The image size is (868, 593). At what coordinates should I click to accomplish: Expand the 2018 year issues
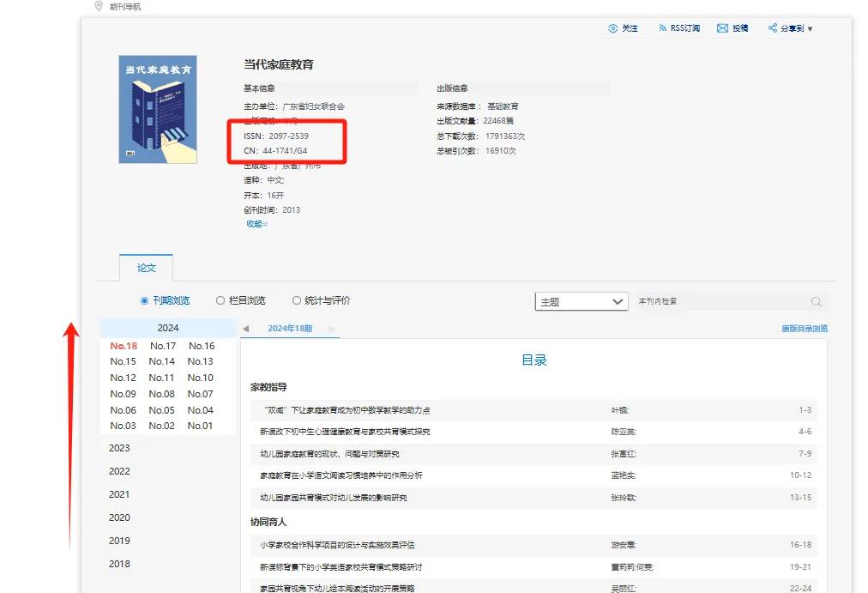[119, 564]
